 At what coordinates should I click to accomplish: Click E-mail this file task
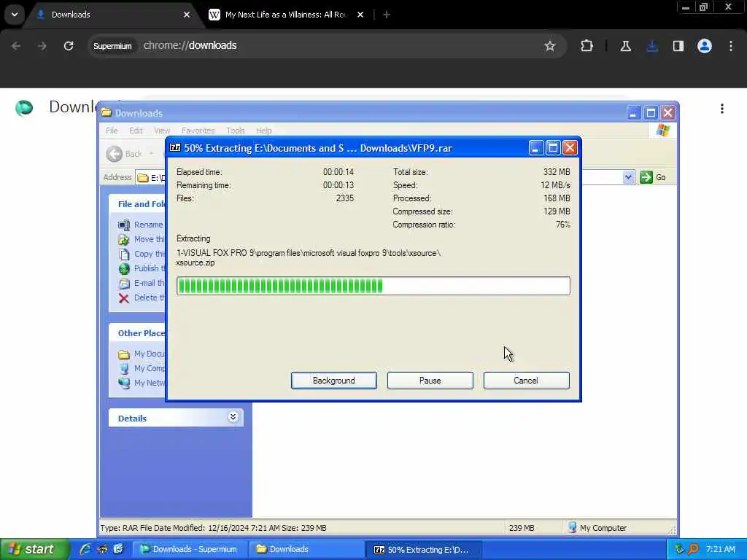149,283
